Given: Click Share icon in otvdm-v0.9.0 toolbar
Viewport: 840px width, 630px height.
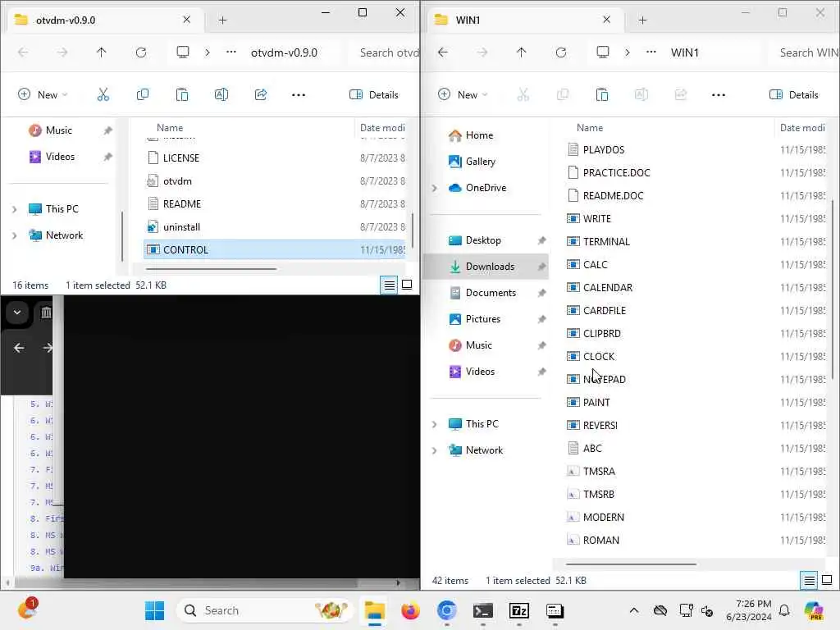Looking at the screenshot, I should [261, 95].
